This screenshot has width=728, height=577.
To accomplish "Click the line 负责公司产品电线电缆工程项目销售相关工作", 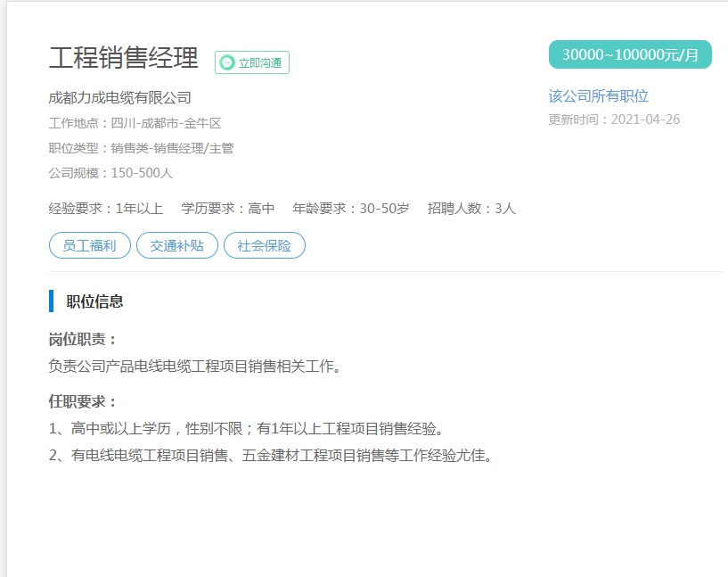I will pyautogui.click(x=195, y=366).
